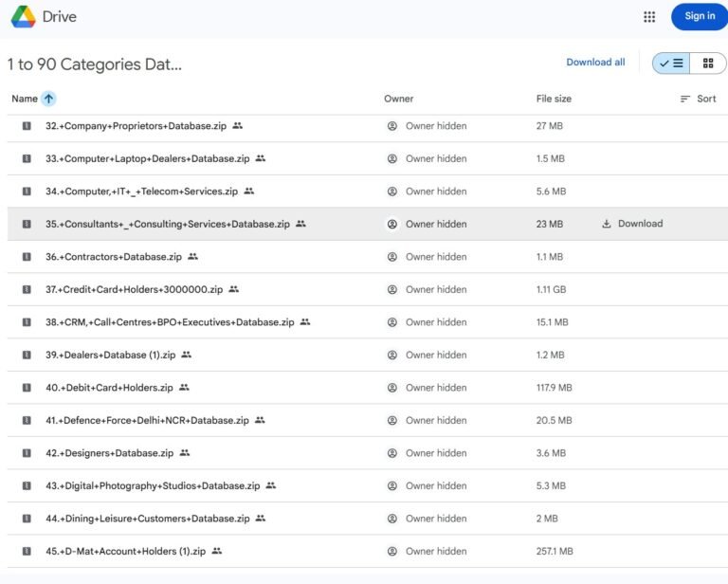
Task: Click zip icon for 33.+Computer+Laptop+Dealers
Action: click(27, 158)
